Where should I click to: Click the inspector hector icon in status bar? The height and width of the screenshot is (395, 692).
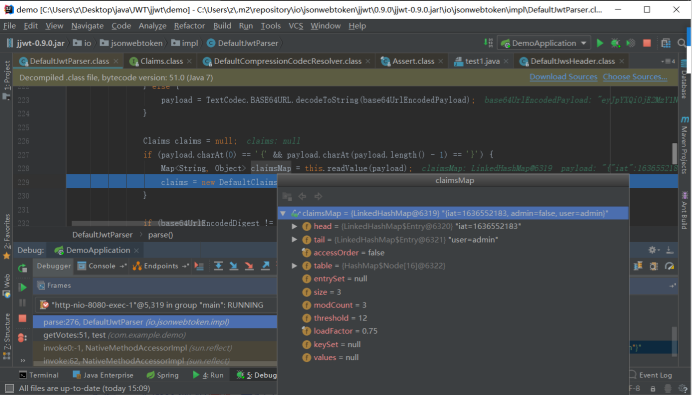668,388
